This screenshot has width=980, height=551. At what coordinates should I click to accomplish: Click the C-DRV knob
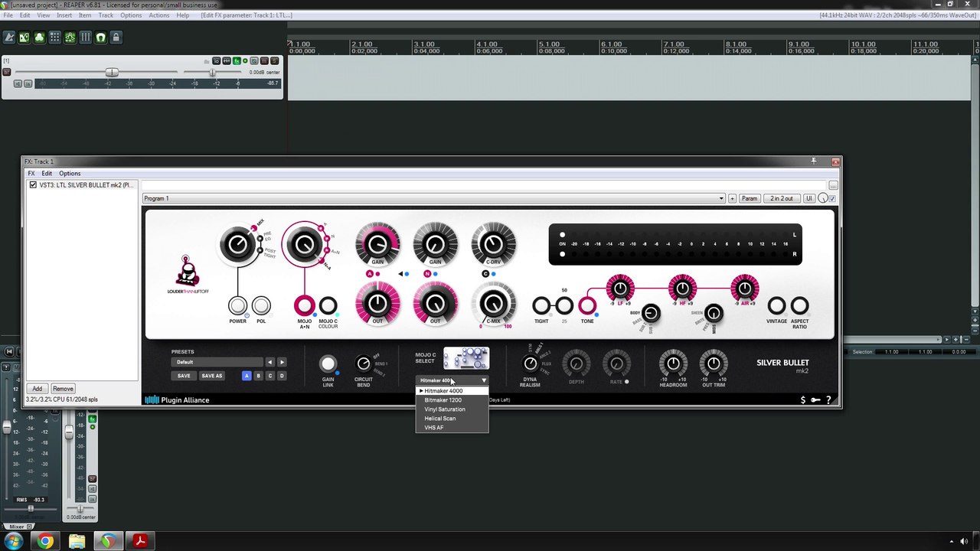[x=493, y=244]
